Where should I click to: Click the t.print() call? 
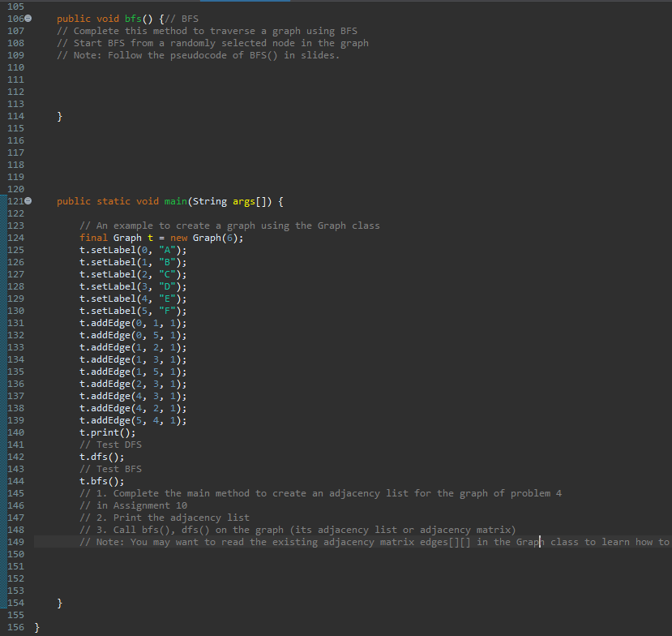105,432
